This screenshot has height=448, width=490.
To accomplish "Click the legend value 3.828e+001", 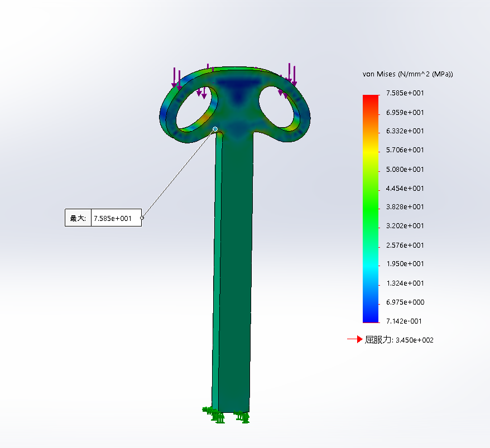I will click(405, 207).
